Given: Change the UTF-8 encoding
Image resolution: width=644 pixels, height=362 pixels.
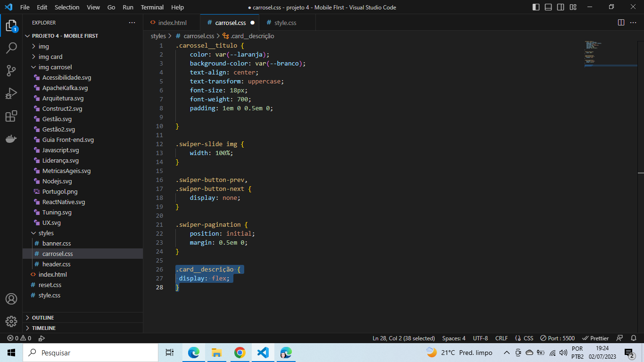Looking at the screenshot, I should 480,338.
